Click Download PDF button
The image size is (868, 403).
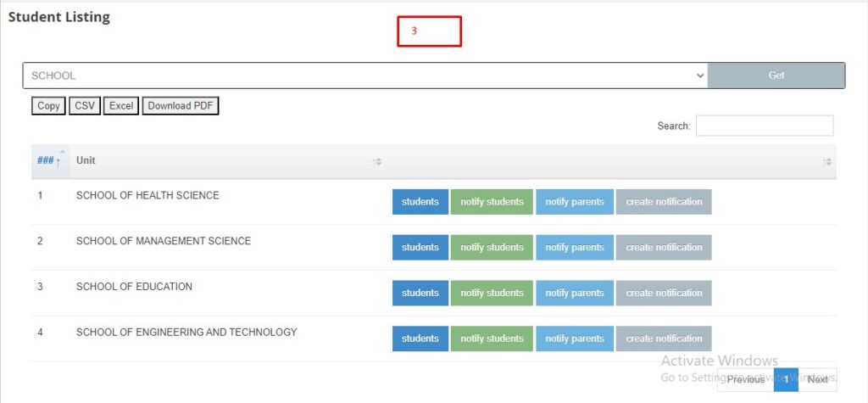point(181,106)
